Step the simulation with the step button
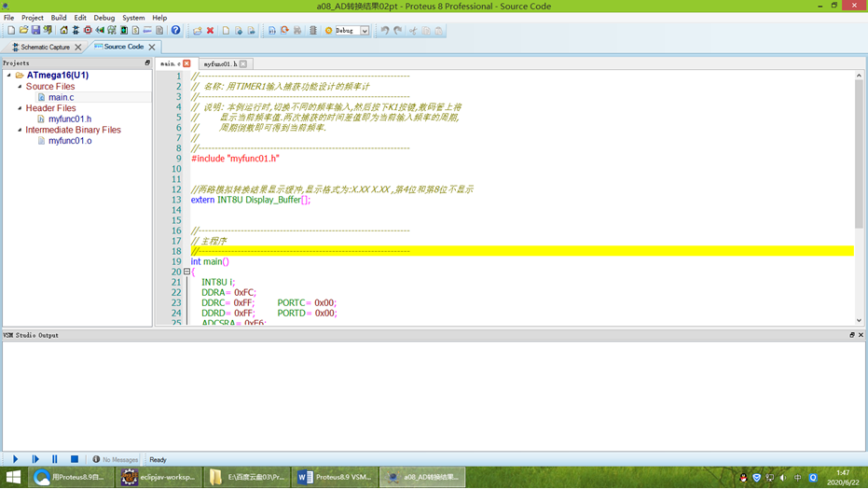Viewport: 868px width, 489px height. (35, 459)
